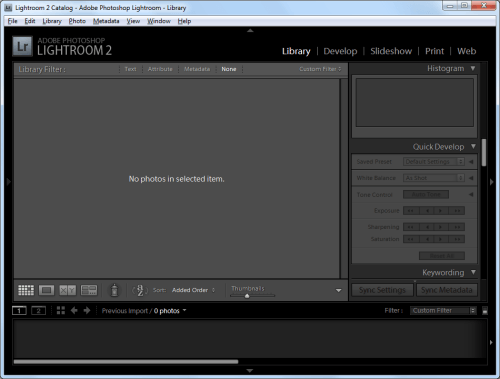
Task: Select the Survey view icon
Action: click(89, 290)
